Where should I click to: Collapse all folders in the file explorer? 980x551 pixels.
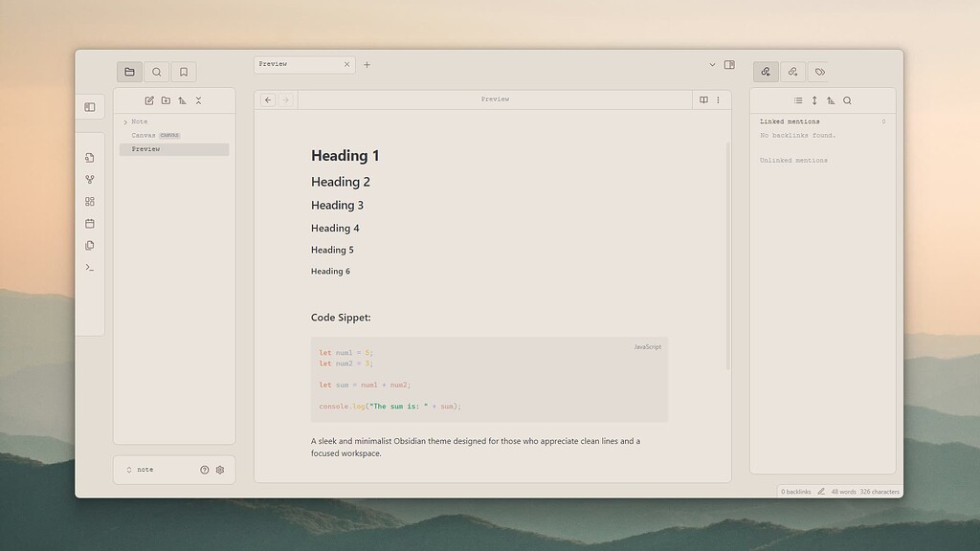[x=198, y=100]
